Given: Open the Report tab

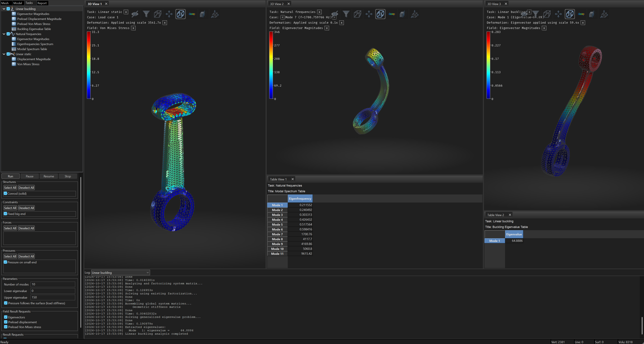Looking at the screenshot, I should (42, 3).
